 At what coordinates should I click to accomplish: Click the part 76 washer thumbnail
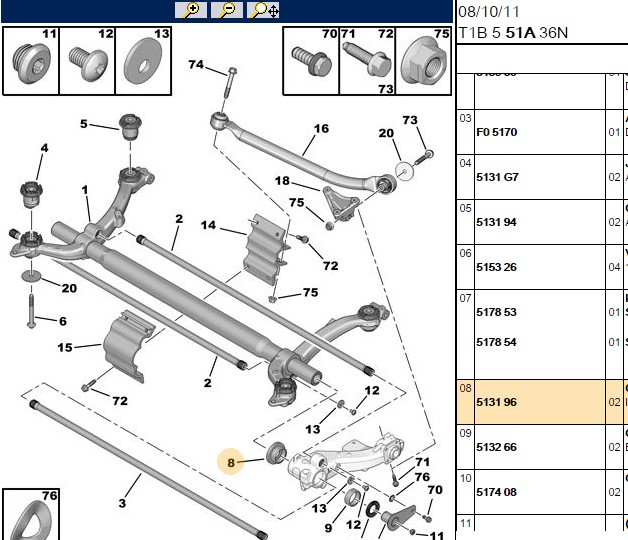click(x=31, y=515)
